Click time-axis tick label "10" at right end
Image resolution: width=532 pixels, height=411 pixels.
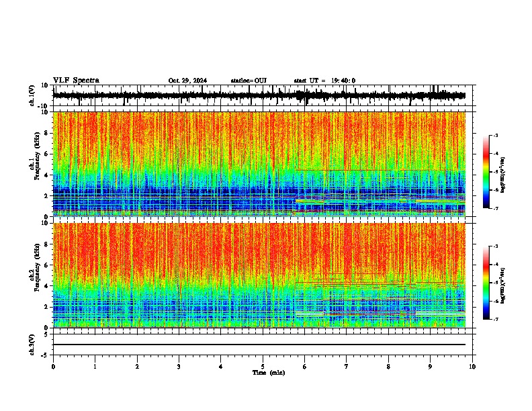472,367
